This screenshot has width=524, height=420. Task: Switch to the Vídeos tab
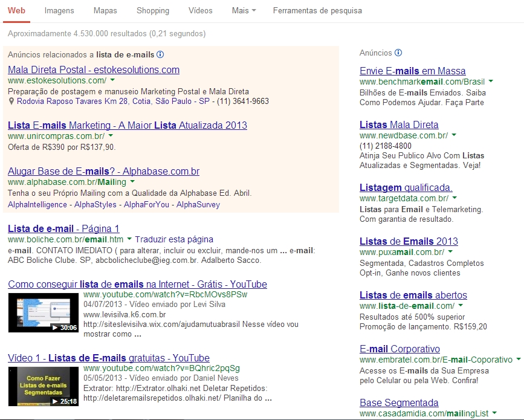(201, 11)
